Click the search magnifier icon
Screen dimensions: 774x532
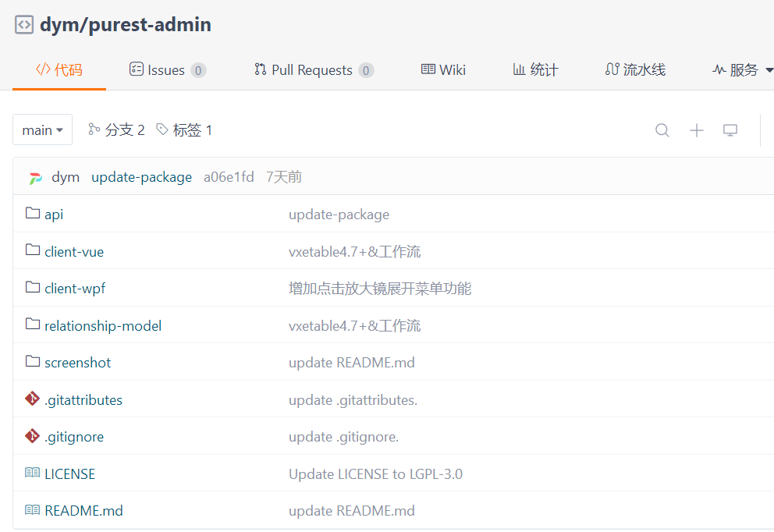click(x=662, y=130)
